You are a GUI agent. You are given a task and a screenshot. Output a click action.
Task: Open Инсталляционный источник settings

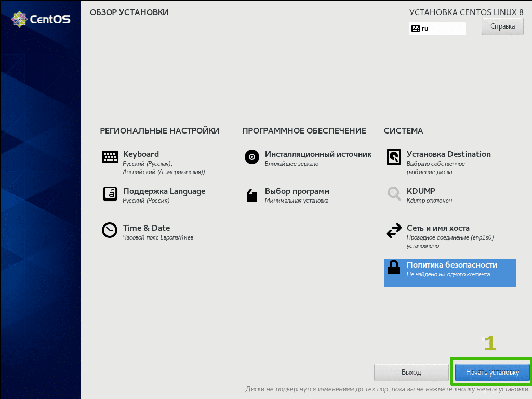318,154
